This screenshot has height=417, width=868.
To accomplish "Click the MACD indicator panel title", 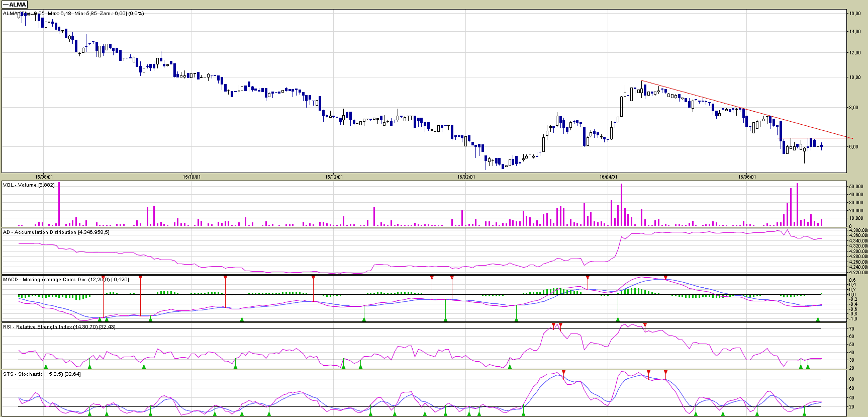I will [65, 280].
